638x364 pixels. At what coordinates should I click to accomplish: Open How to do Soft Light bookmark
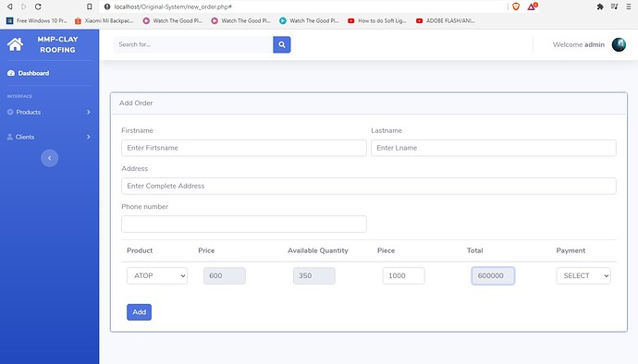pos(377,20)
